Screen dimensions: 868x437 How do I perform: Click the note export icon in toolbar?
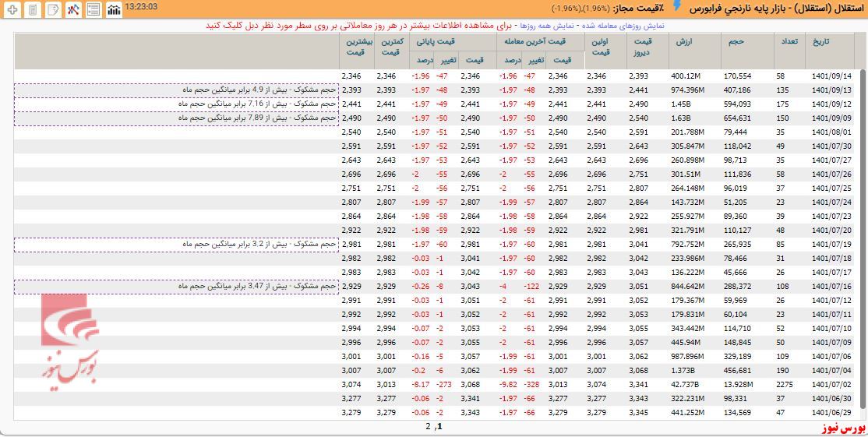click(x=54, y=9)
